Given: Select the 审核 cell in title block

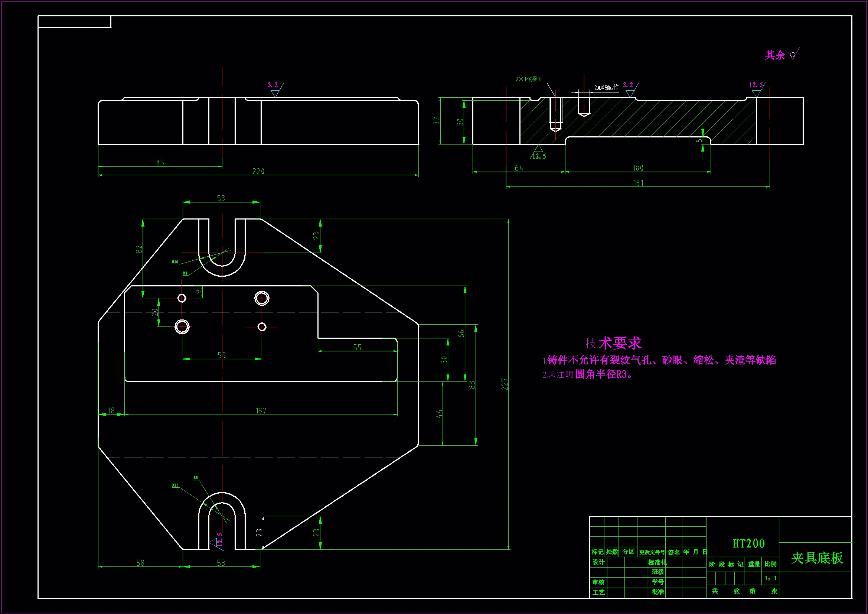Looking at the screenshot, I should tap(598, 582).
